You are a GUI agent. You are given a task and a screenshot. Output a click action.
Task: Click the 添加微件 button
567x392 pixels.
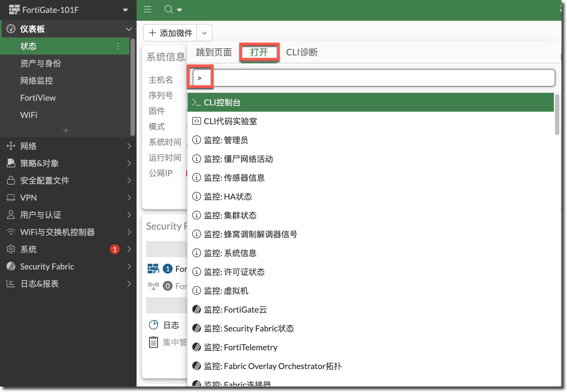point(170,33)
